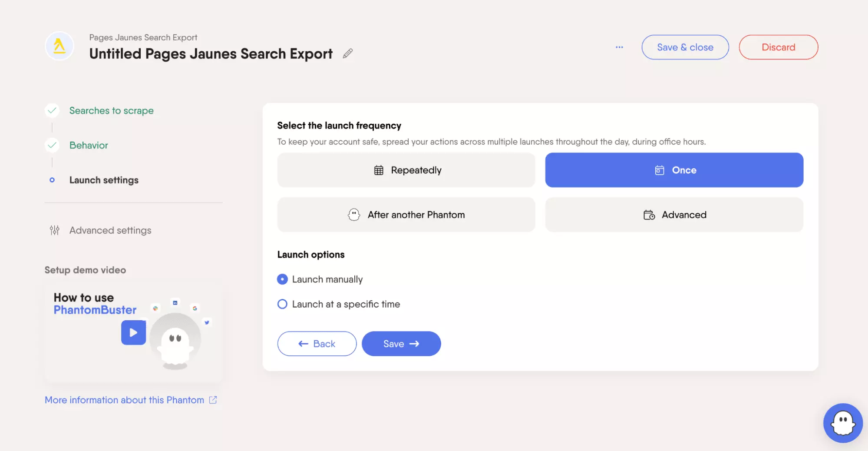Choose the Repeatedly launch frequency
Viewport: 868px width, 451px height.
pos(406,170)
